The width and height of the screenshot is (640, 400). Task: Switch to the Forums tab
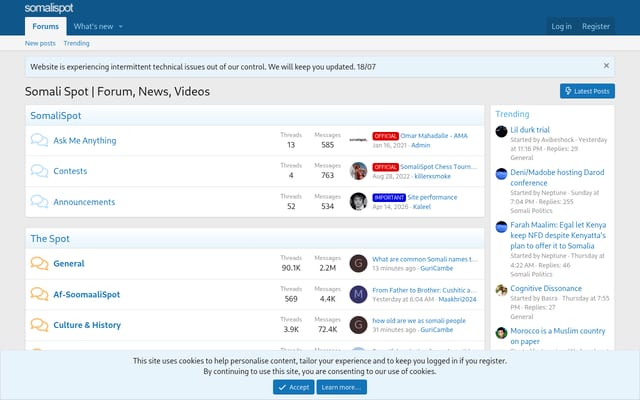pyautogui.click(x=46, y=26)
